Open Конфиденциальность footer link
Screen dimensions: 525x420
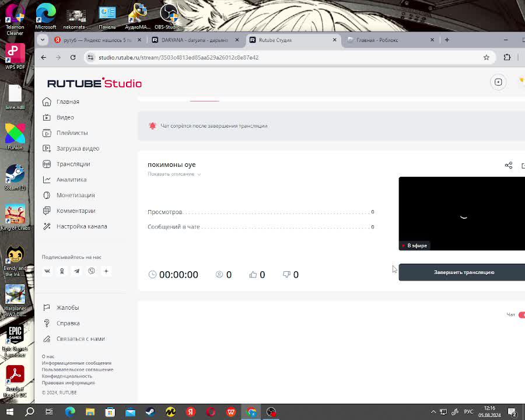[67, 376]
